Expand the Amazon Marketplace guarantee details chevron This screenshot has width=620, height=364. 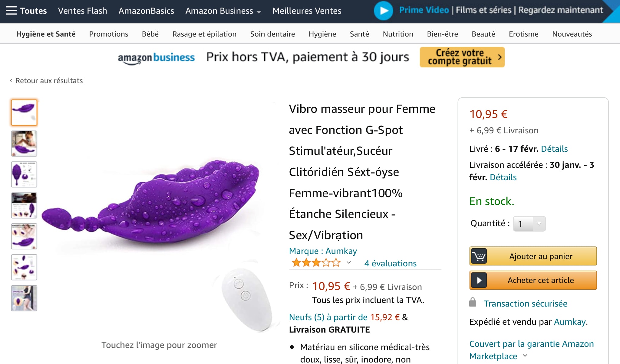525,356
